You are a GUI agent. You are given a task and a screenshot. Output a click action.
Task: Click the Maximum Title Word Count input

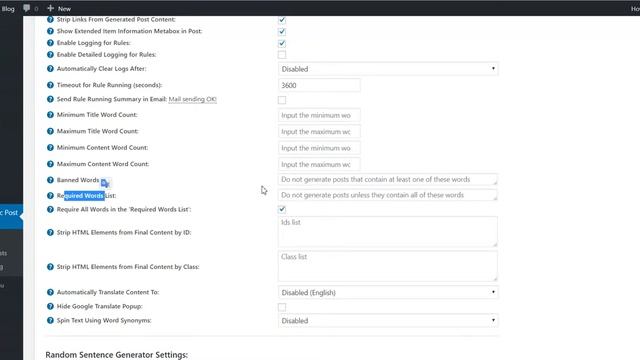pyautogui.click(x=319, y=132)
